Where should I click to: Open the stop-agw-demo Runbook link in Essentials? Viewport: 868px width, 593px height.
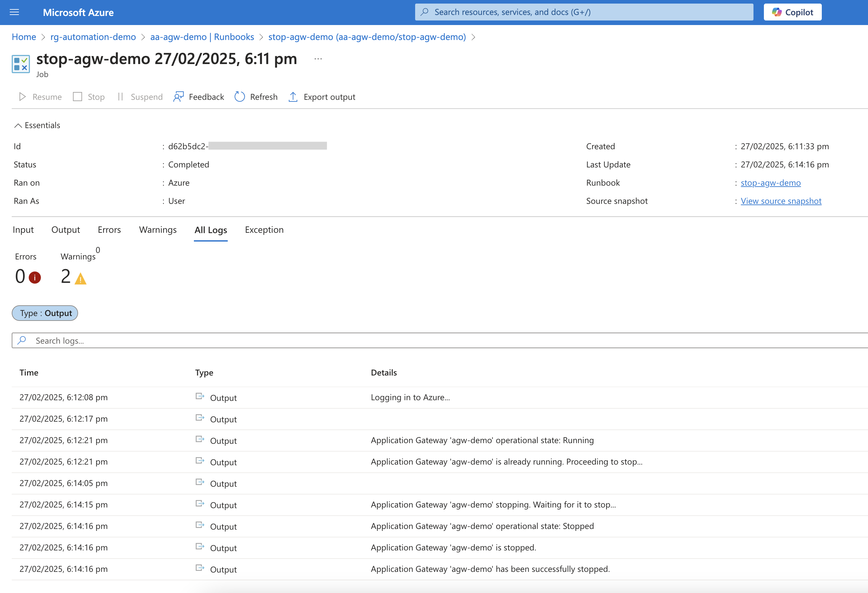point(770,183)
